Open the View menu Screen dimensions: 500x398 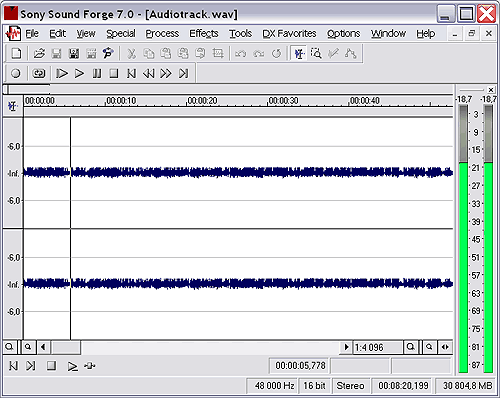86,34
